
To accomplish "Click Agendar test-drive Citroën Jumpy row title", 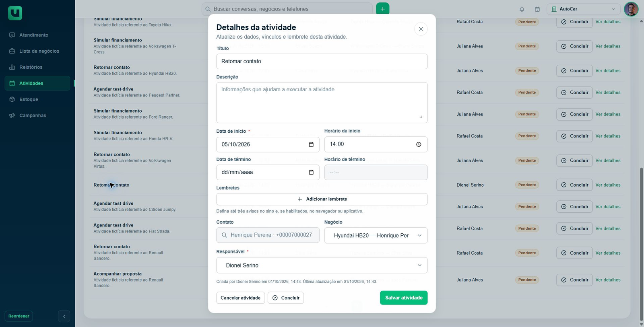I will 114,204.
